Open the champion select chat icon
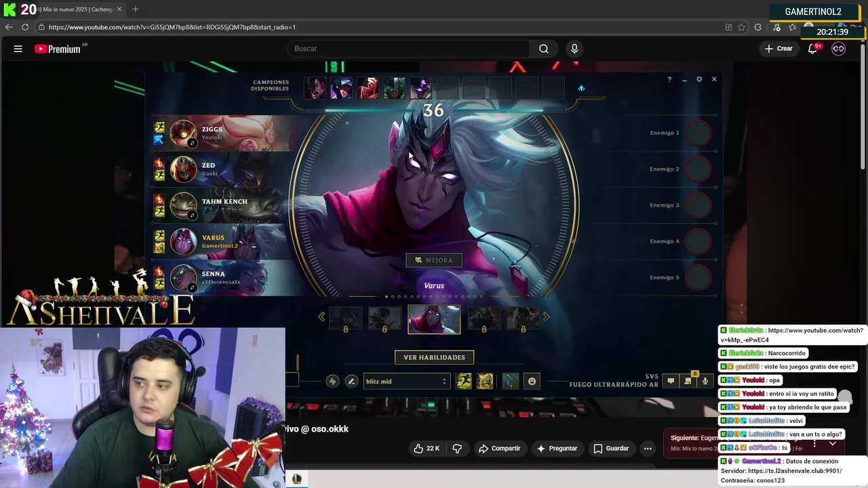Image resolution: width=868 pixels, height=488 pixels. (671, 381)
